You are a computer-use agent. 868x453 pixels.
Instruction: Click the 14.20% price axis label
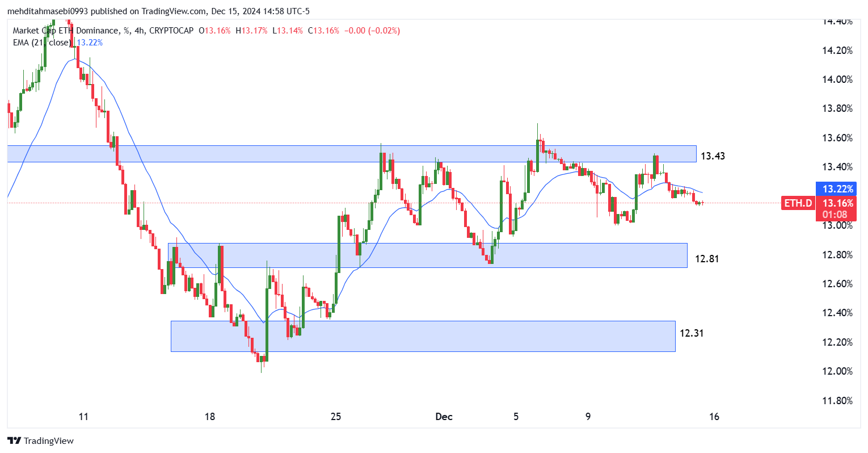click(837, 51)
